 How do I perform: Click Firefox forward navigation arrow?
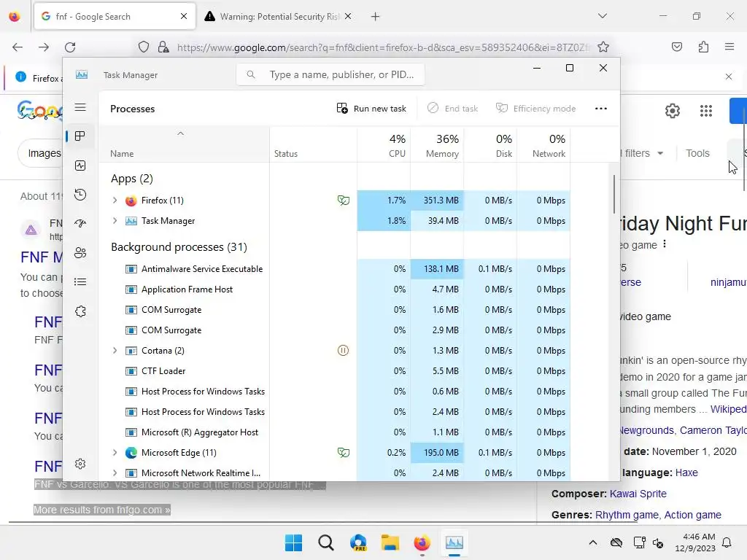(44, 47)
